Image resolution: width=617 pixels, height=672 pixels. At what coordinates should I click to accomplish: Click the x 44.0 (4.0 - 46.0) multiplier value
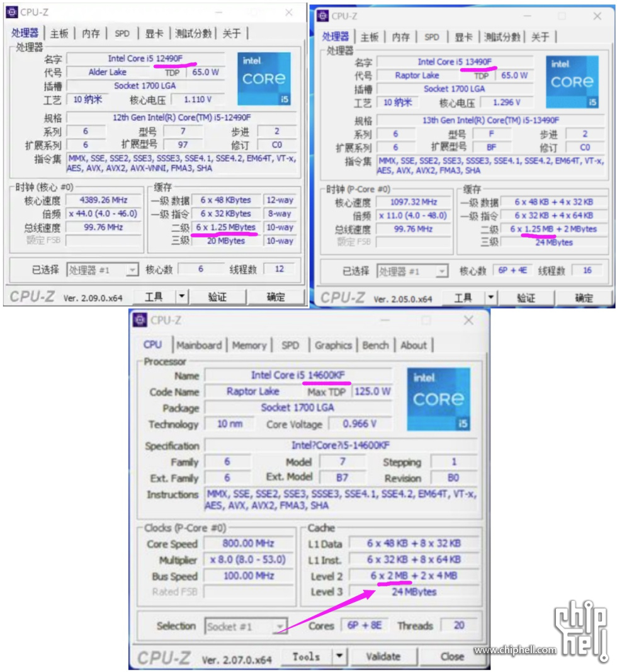103,214
